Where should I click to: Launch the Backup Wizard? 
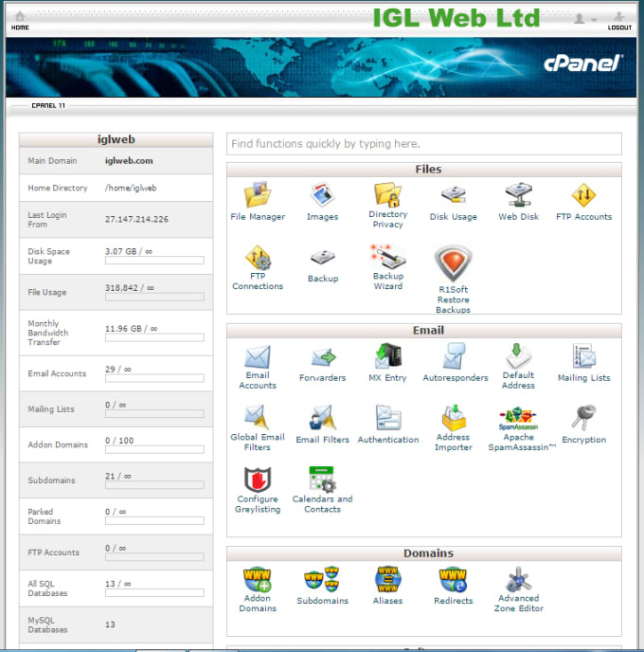pyautogui.click(x=388, y=267)
